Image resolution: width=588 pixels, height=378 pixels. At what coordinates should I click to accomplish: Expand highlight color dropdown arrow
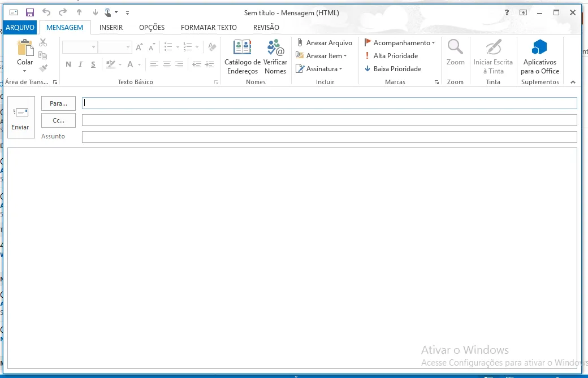pyautogui.click(x=120, y=64)
